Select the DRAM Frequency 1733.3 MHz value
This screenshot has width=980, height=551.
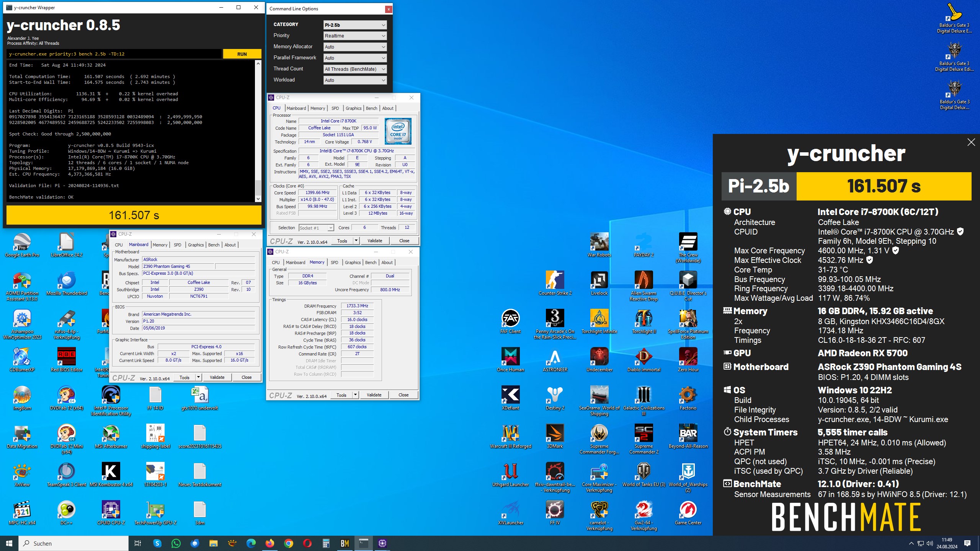pos(357,306)
